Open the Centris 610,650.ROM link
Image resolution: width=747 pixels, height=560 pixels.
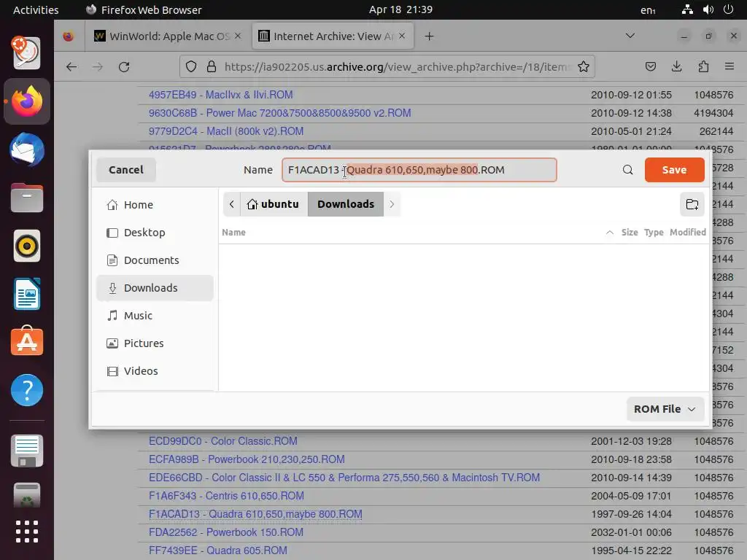pos(226,496)
